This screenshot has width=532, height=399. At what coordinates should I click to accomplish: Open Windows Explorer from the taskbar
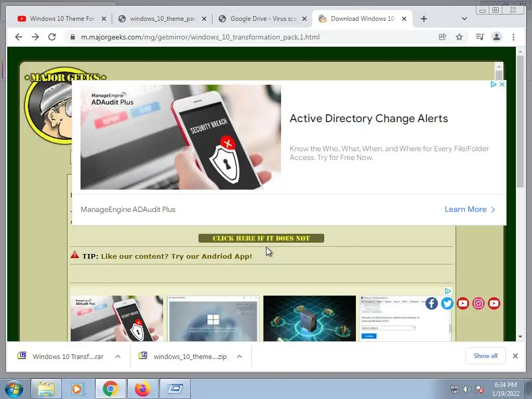click(46, 389)
